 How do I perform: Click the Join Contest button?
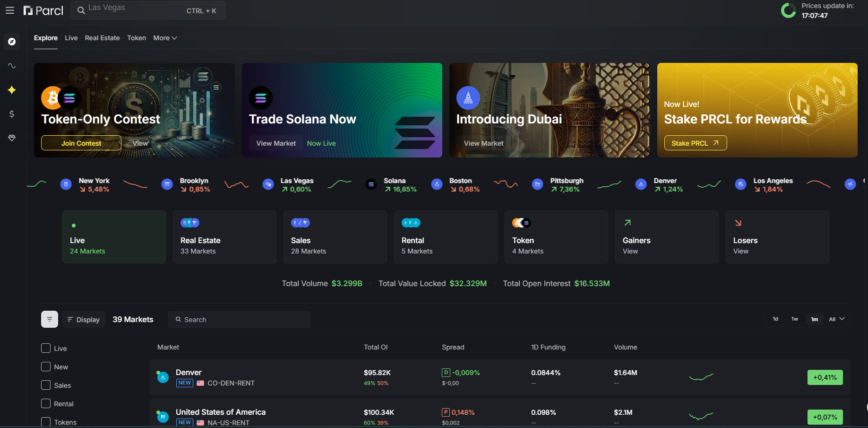[81, 143]
